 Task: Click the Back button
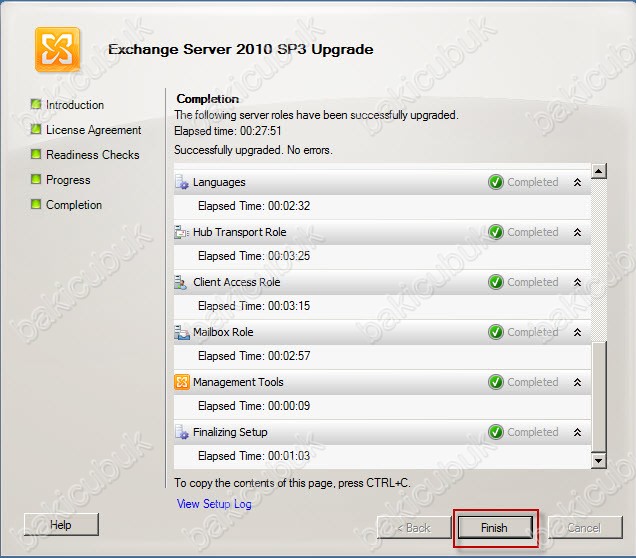414,528
